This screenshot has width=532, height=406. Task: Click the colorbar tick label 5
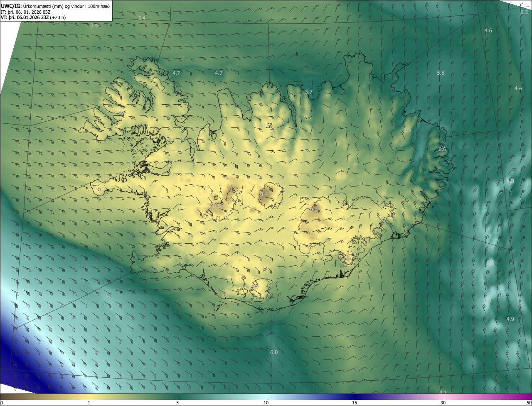(177, 403)
